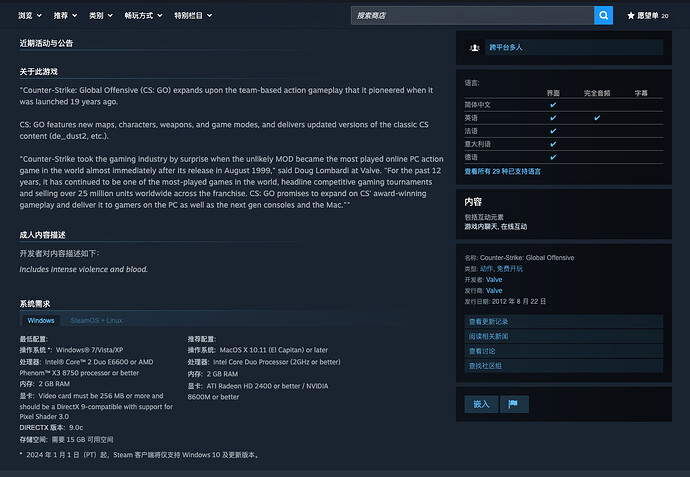The image size is (690, 477).
Task: Click 查找社区组 button
Action: click(x=564, y=366)
